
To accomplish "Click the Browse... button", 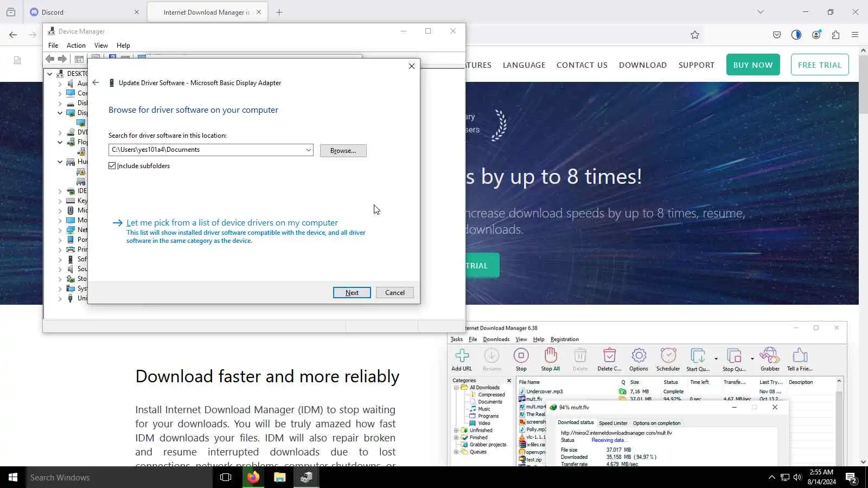I will (343, 151).
